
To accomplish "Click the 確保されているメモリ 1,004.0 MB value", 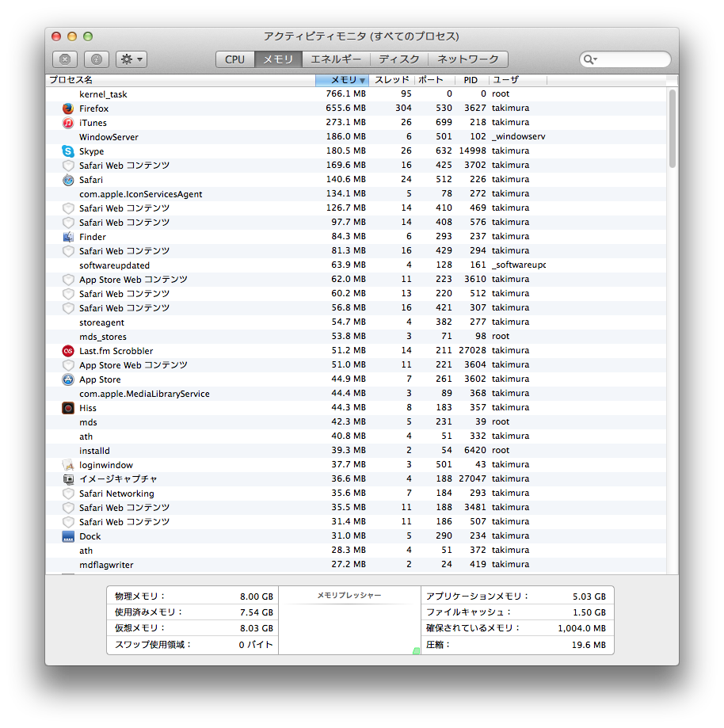I will click(x=582, y=628).
